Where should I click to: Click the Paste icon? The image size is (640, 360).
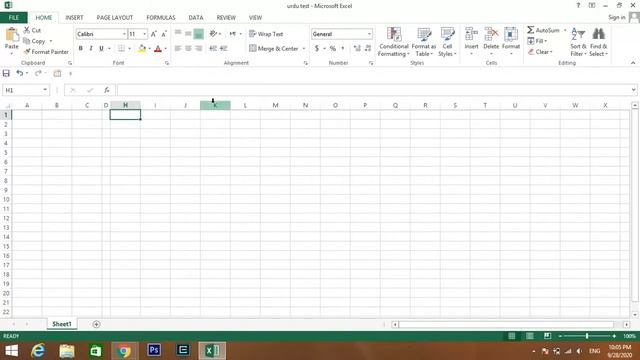coord(12,35)
